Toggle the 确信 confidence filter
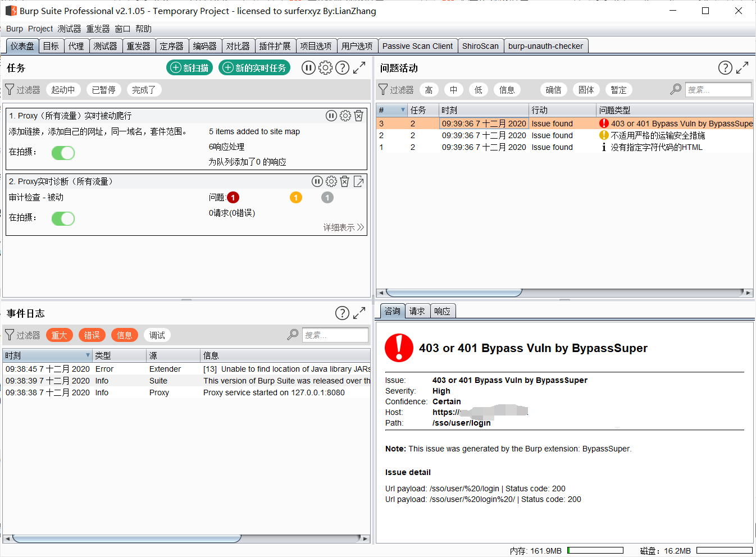756x557 pixels. (553, 90)
